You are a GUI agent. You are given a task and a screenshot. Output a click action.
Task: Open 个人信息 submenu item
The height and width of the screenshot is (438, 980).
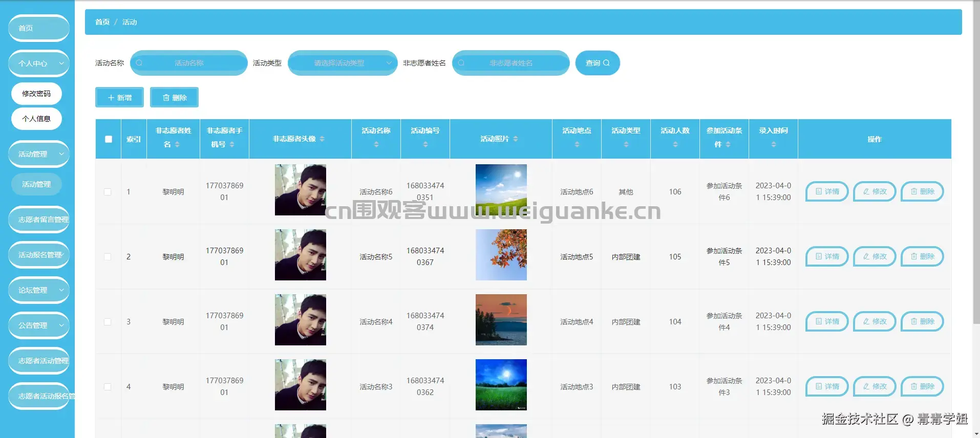click(36, 119)
